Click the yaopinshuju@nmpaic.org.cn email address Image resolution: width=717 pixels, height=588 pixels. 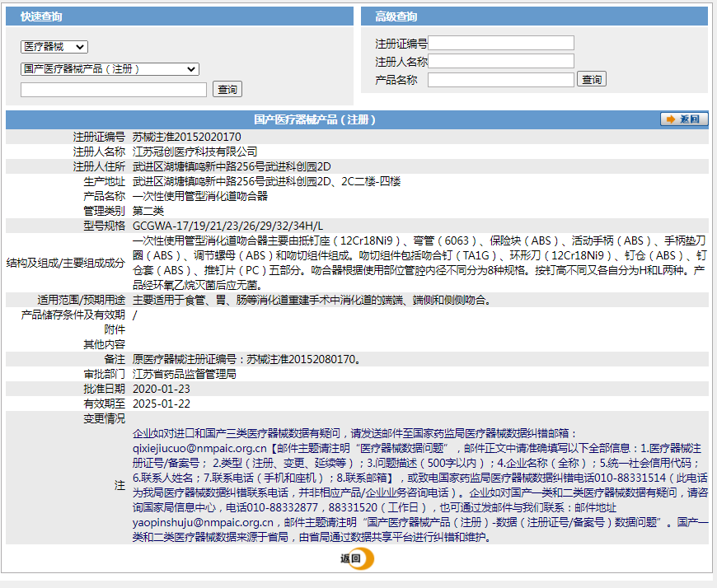tap(203, 523)
